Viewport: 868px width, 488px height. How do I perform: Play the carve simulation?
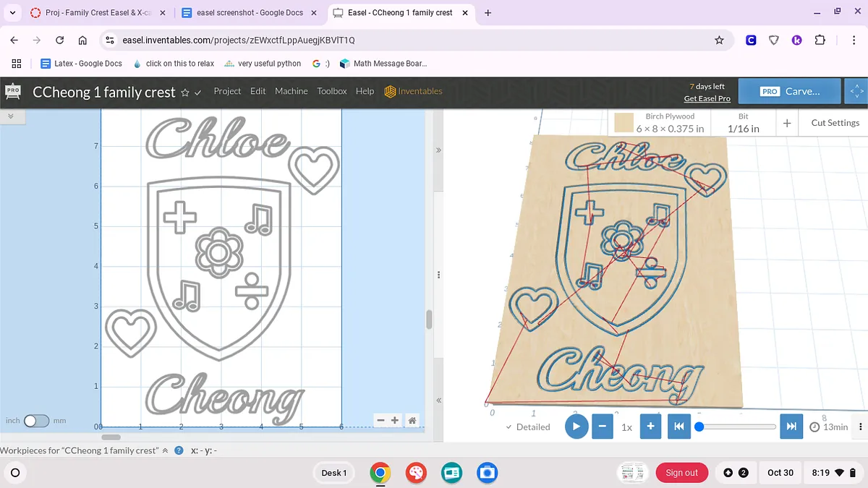(576, 427)
